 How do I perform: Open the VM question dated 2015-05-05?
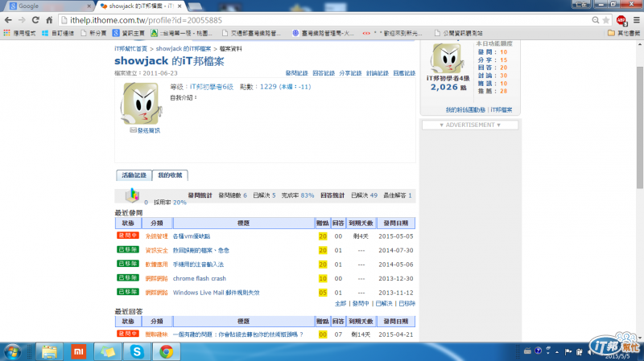click(192, 236)
